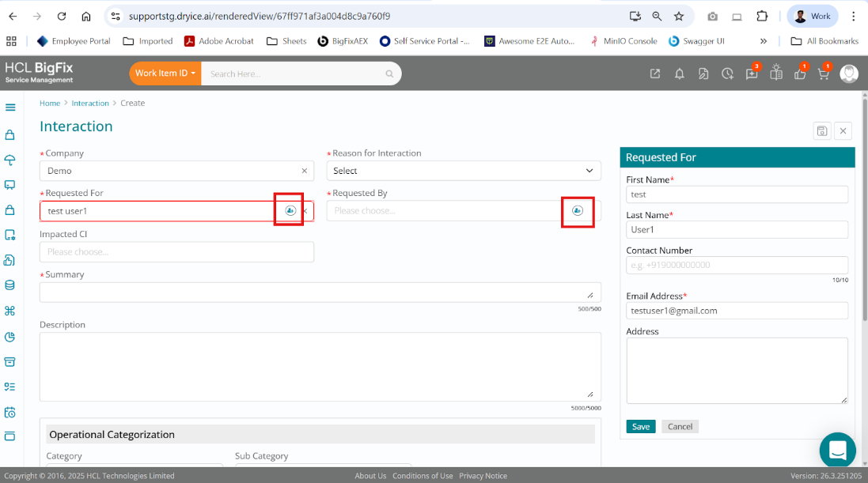Save the Requested For details
The image size is (868, 483).
[x=640, y=426]
